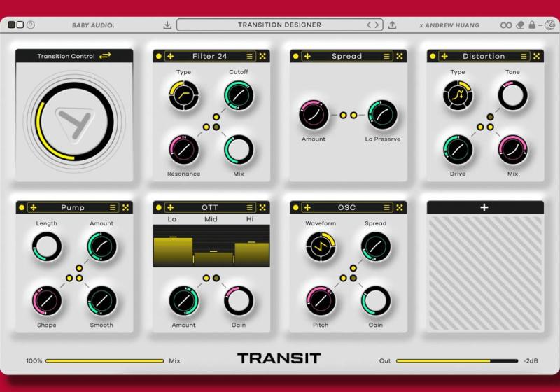Toggle the lock icon in header
The height and width of the screenshot is (392, 560).
click(532, 24)
